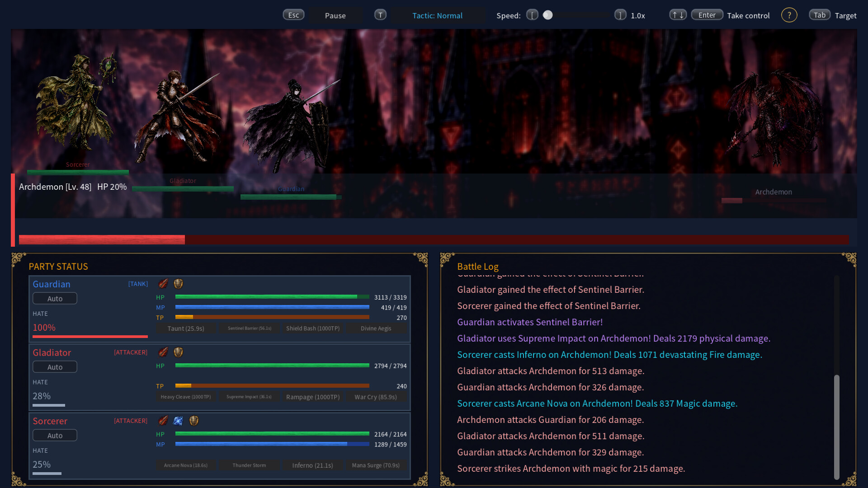The image size is (868, 488).
Task: Click the up/down arrow keys icon
Action: 678,15
